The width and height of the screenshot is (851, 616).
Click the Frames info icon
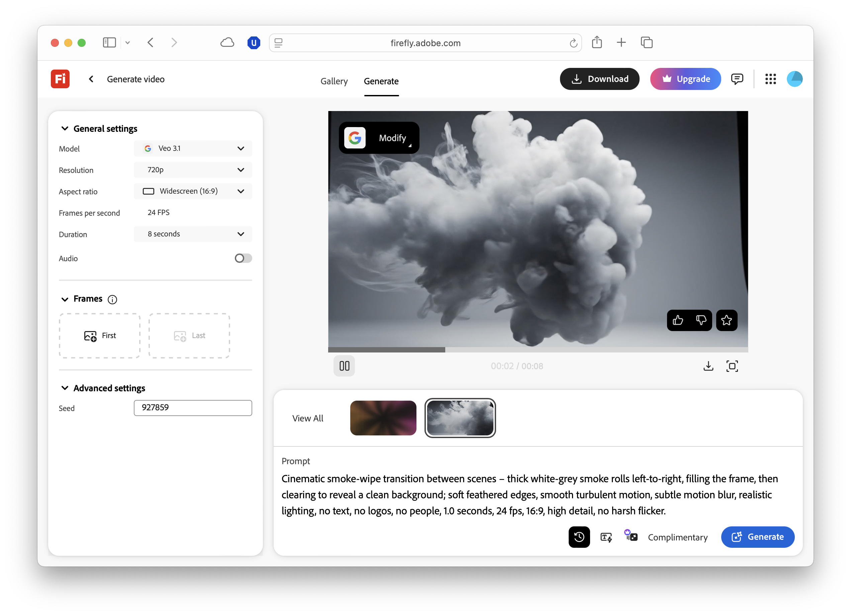[x=112, y=299]
